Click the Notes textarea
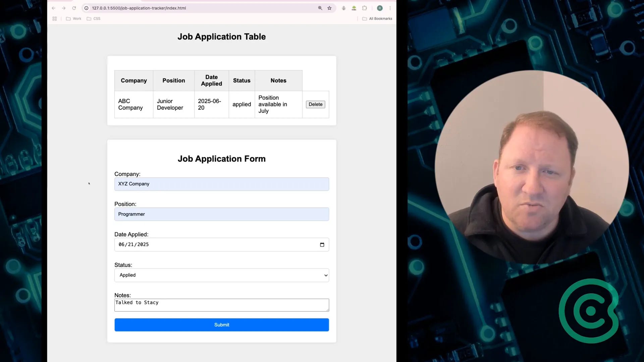This screenshot has width=644, height=362. point(221,305)
